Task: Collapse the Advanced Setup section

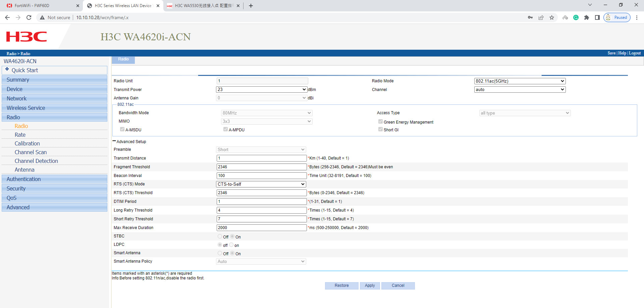Action: point(114,141)
